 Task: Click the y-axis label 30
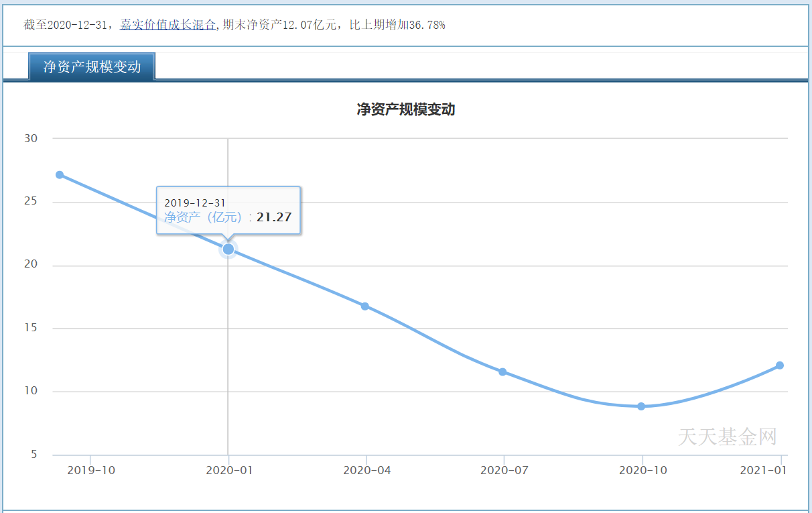tap(31, 138)
